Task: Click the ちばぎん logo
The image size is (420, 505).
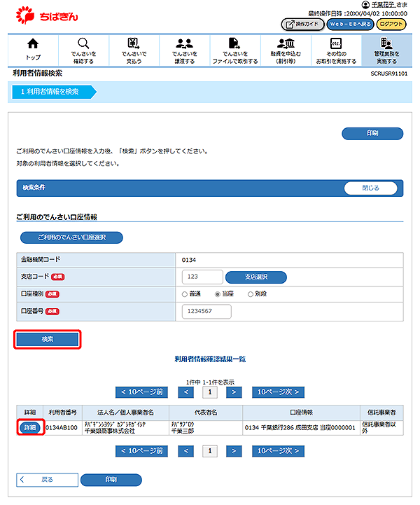Action: pos(47,15)
